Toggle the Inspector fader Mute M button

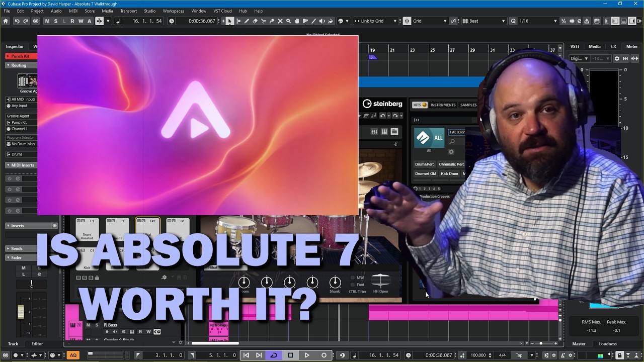click(23, 268)
